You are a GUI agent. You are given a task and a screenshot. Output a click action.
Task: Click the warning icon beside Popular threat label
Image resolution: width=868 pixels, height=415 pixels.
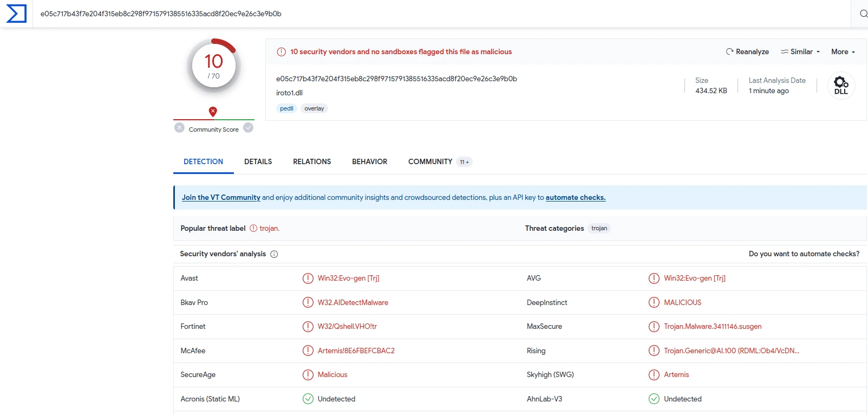click(x=253, y=229)
